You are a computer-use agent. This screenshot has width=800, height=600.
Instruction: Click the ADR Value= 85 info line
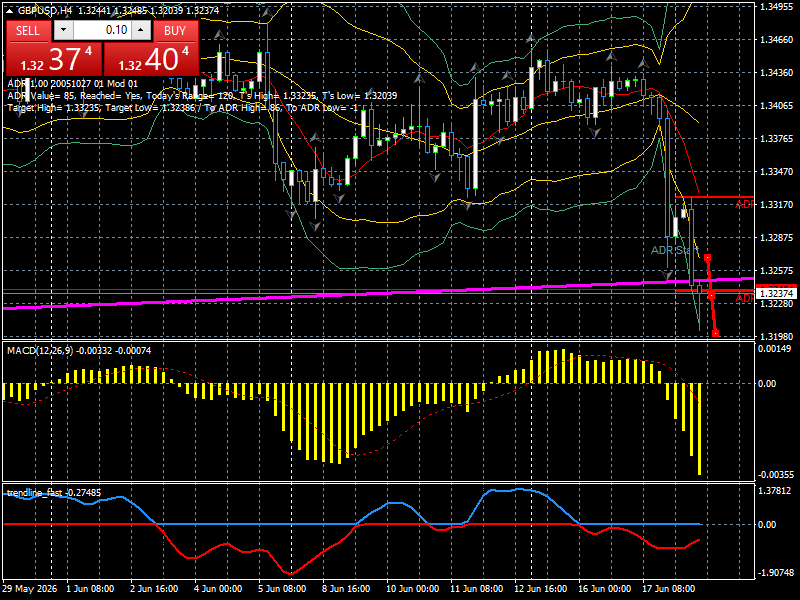(x=202, y=96)
